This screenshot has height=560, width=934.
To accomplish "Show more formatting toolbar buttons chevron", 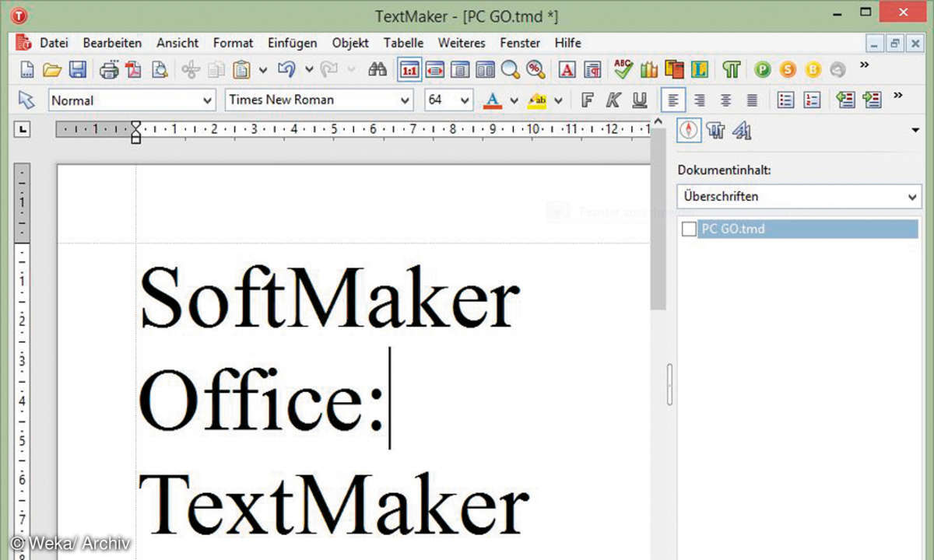I will pos(898,96).
